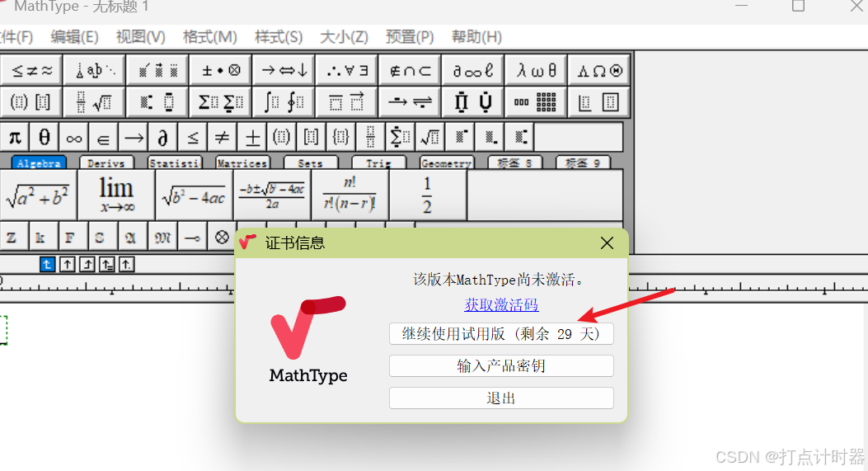The image size is (868, 471).
Task: Insert the quadratic formula expression
Action: tap(272, 195)
